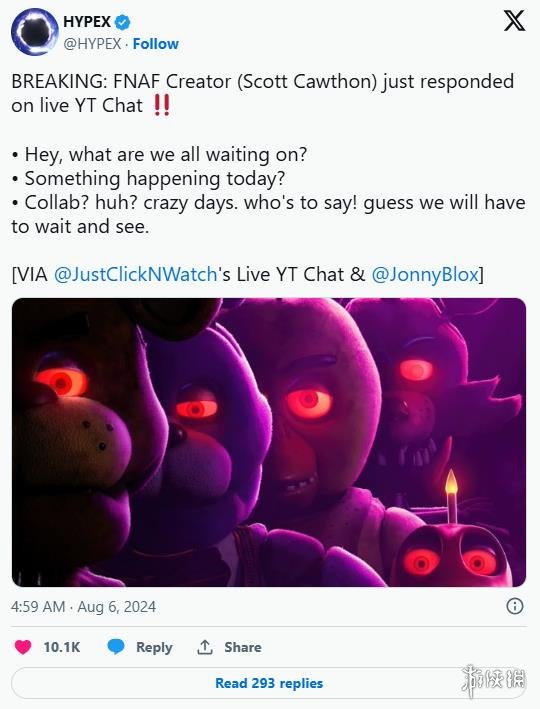Like the tweet with the heart icon
Screen dimensions: 540x709
click(x=23, y=647)
